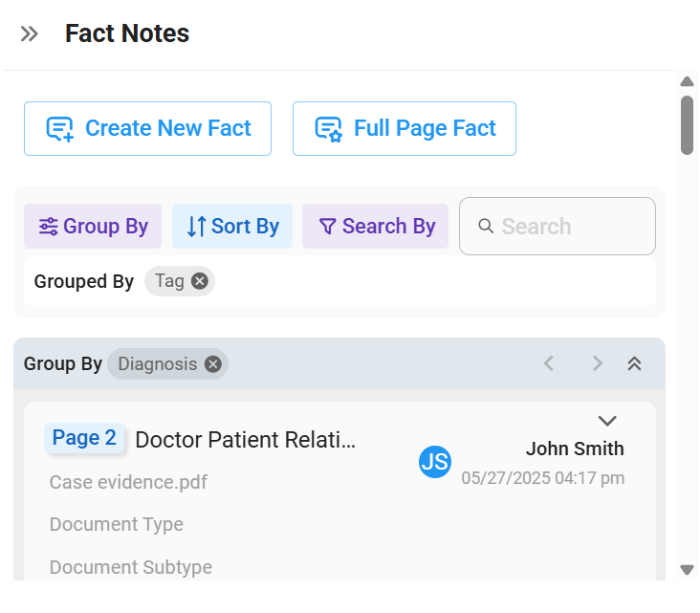
Task: Open the Sort By menu
Action: pyautogui.click(x=232, y=227)
